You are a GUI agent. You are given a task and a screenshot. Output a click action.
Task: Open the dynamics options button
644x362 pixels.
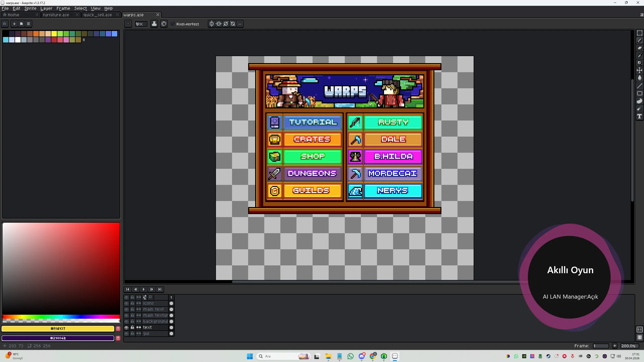[x=164, y=24]
